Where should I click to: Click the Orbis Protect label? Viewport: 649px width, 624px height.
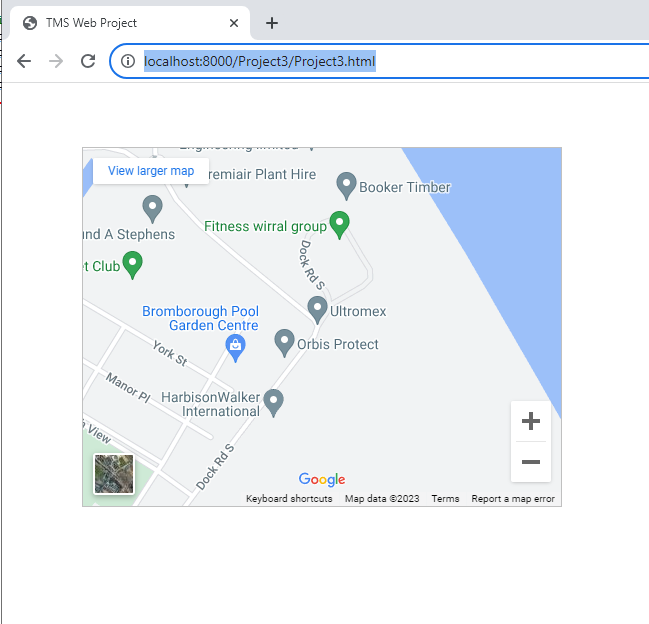click(338, 344)
